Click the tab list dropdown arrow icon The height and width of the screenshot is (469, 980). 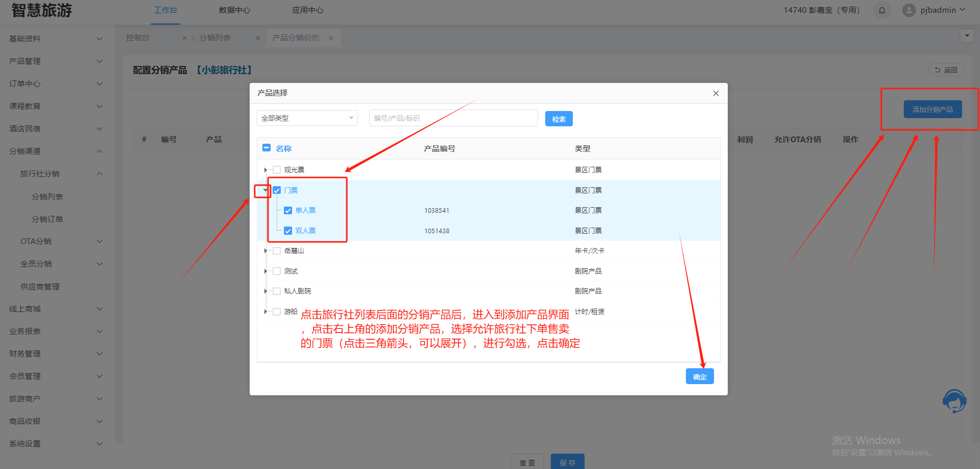(x=967, y=36)
